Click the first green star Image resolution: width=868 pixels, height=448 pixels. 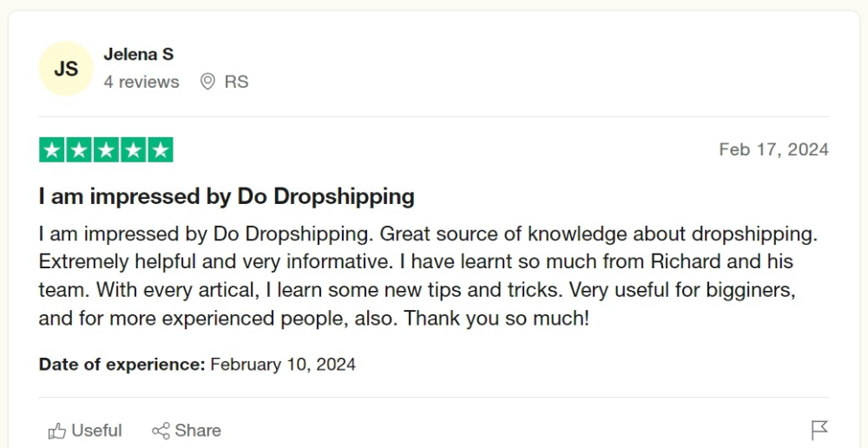tap(52, 150)
